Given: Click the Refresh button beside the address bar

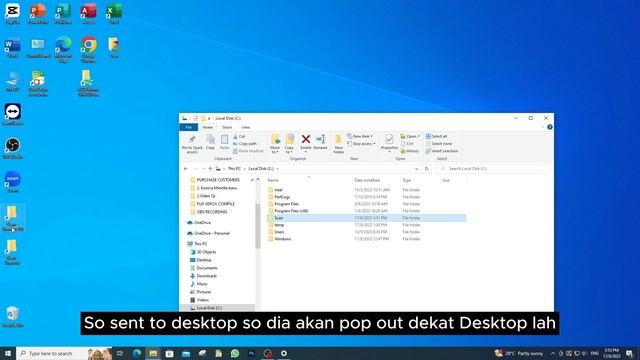Looking at the screenshot, I should (x=427, y=169).
